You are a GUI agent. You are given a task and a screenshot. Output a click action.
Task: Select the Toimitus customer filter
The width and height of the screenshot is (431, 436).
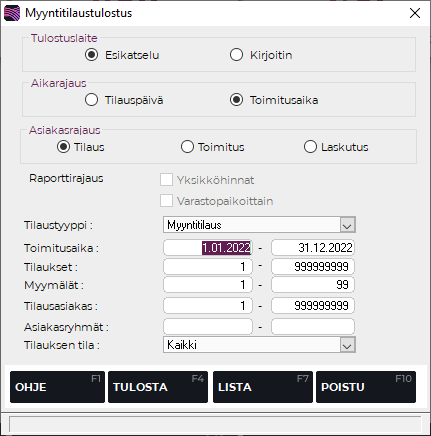pos(187,147)
